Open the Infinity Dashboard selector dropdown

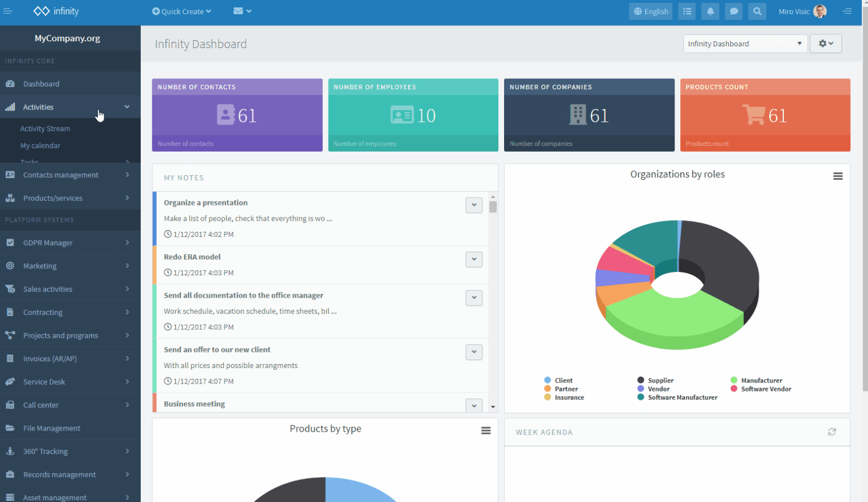(x=745, y=44)
